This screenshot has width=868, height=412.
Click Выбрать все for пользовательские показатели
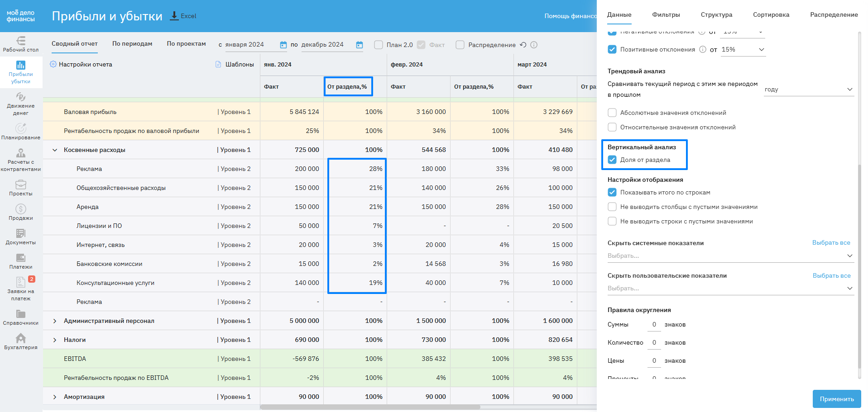point(831,275)
